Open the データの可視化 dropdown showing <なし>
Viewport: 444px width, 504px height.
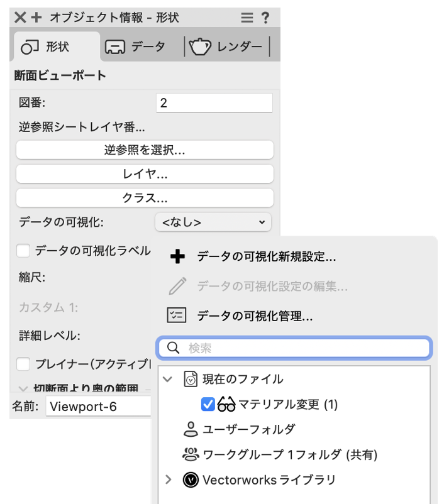pos(213,222)
